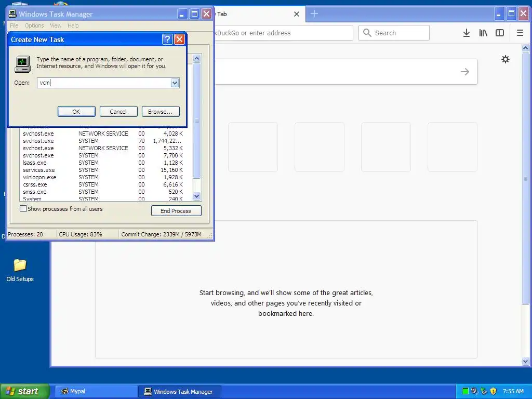Click process list scrollbar up arrow
The image size is (532, 399).
click(x=197, y=59)
